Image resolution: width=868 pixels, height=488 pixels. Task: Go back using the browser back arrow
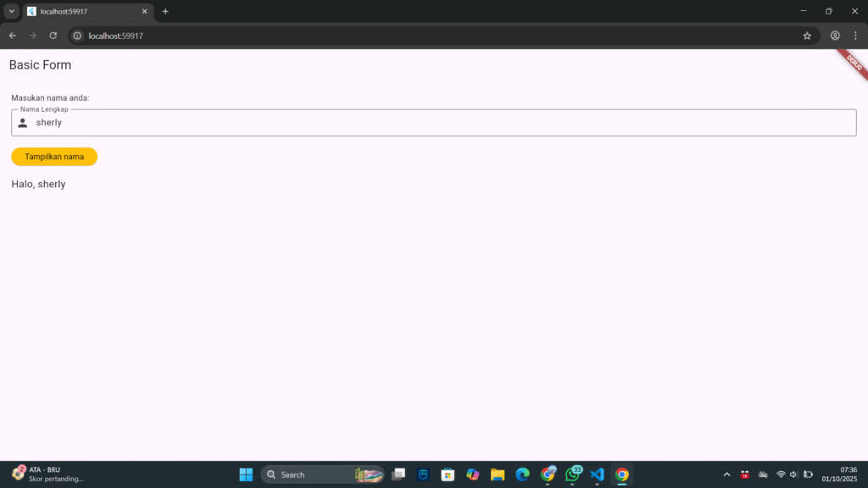[12, 36]
